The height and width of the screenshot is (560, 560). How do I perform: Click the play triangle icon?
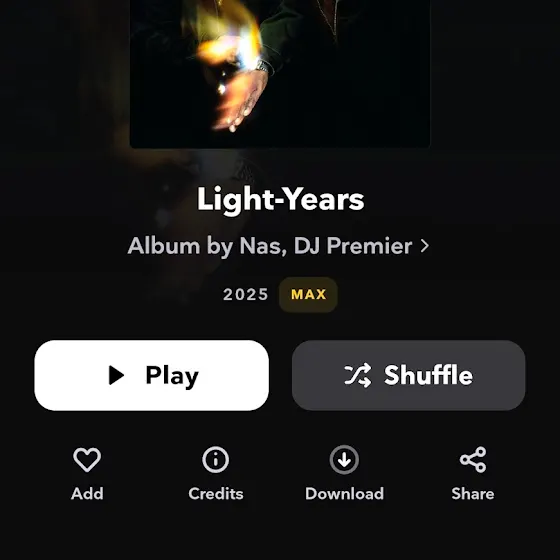[116, 375]
